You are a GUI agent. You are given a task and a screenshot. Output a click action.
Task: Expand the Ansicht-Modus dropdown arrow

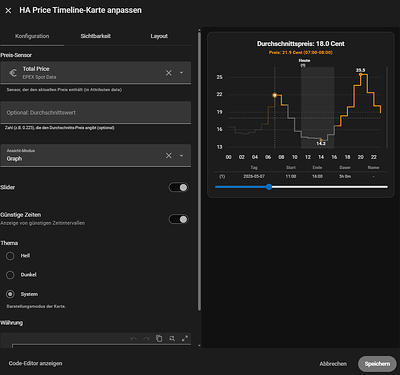[x=181, y=156]
